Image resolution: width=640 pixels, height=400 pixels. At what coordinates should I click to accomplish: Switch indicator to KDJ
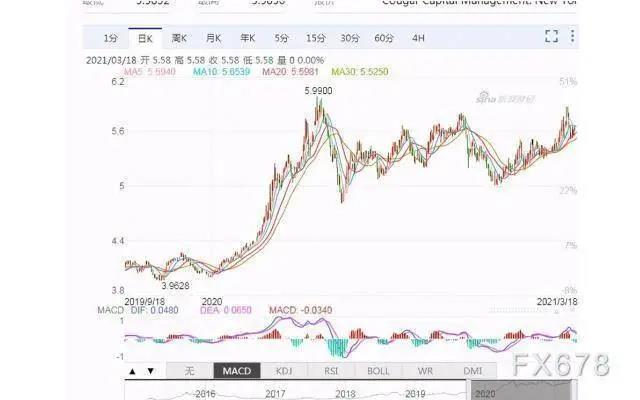click(285, 371)
